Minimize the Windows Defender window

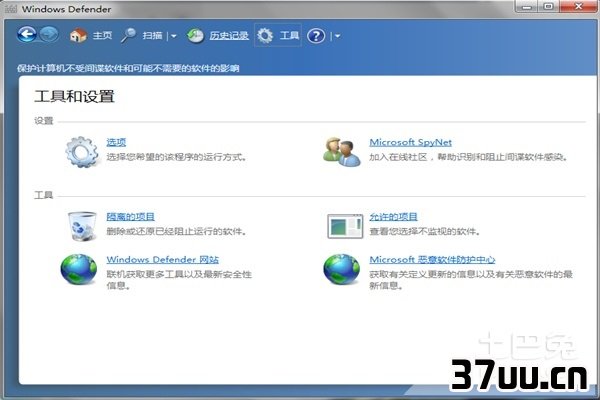tap(527, 7)
